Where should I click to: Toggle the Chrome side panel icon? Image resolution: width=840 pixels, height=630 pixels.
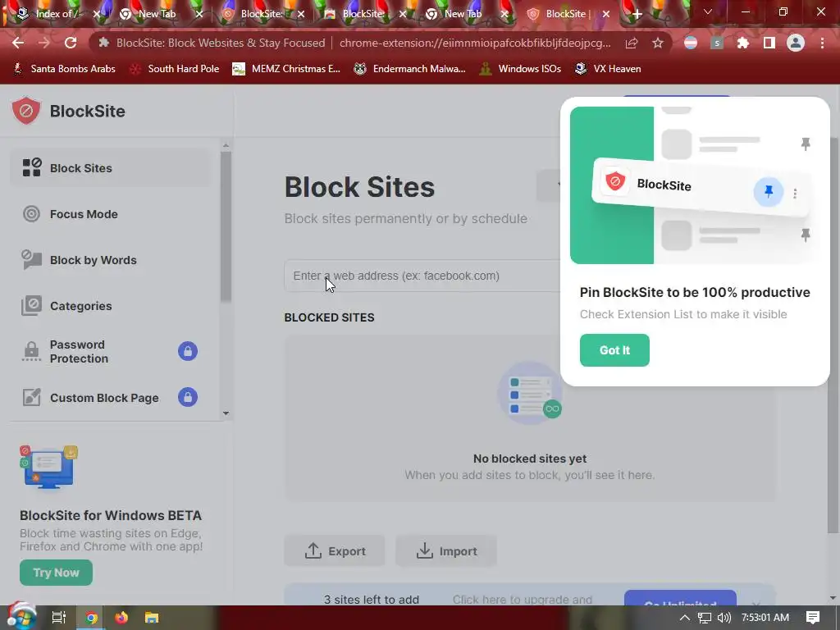click(x=769, y=43)
